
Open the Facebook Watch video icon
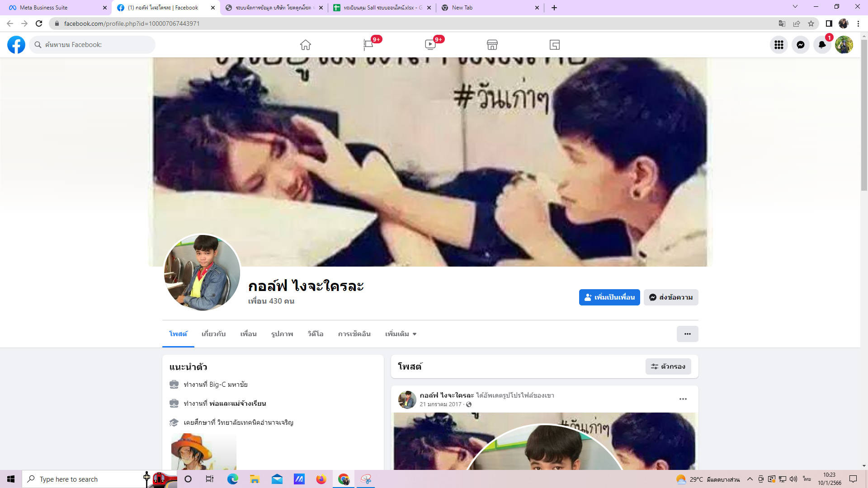tap(430, 45)
